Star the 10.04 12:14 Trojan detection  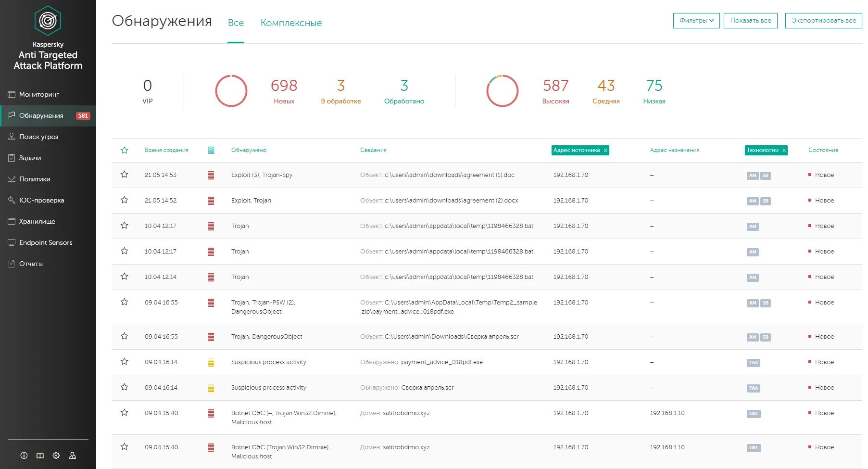click(x=125, y=277)
